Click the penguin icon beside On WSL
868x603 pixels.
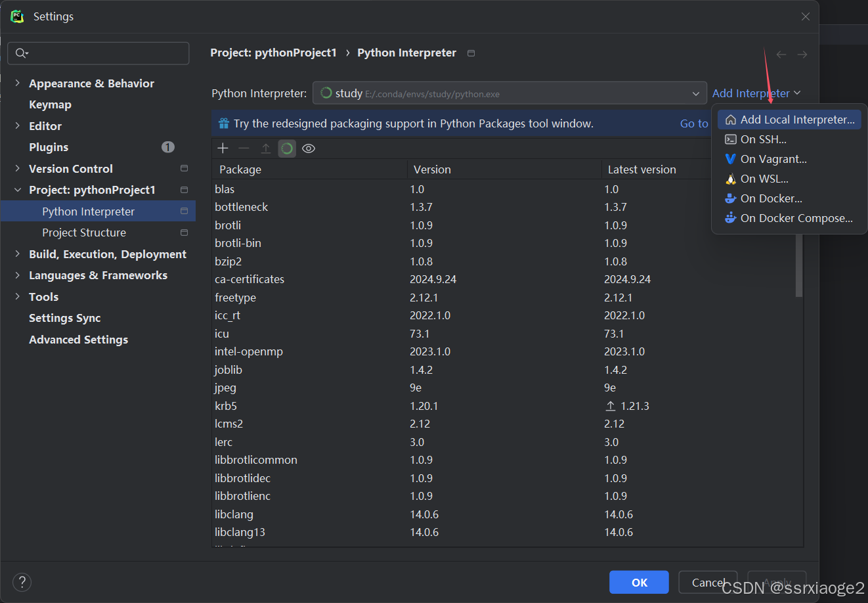[x=730, y=179]
